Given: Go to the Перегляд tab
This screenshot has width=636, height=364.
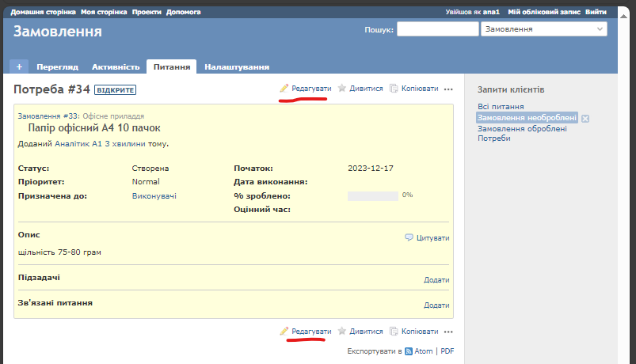Looking at the screenshot, I should coord(57,67).
